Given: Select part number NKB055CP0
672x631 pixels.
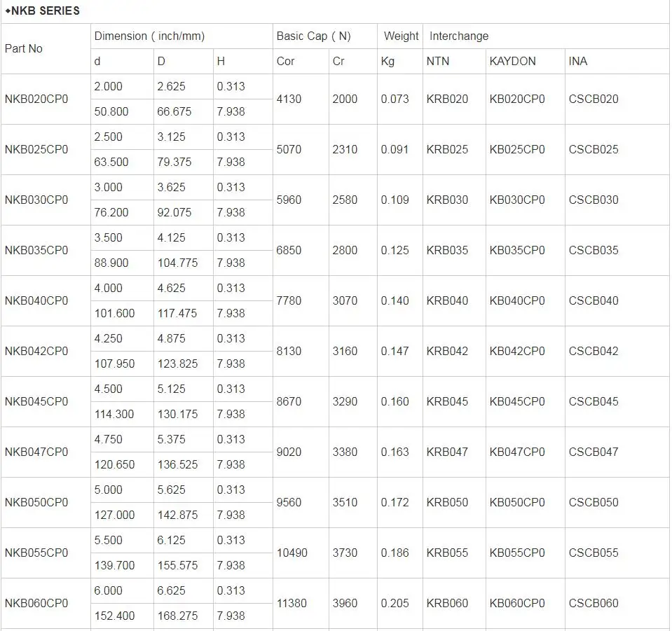Looking at the screenshot, I should [x=36, y=553].
